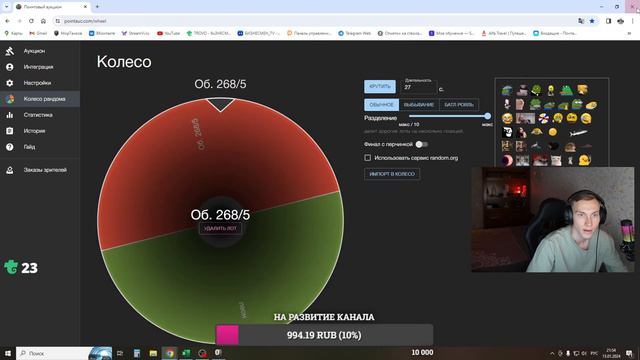The height and width of the screenshot is (360, 640).
Task: Select the ВЫБЫВАНИЕ wheel mode
Action: click(419, 104)
